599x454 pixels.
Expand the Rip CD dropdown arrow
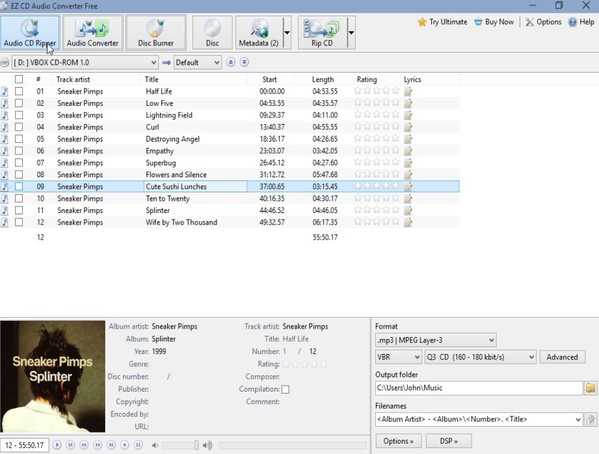(351, 33)
